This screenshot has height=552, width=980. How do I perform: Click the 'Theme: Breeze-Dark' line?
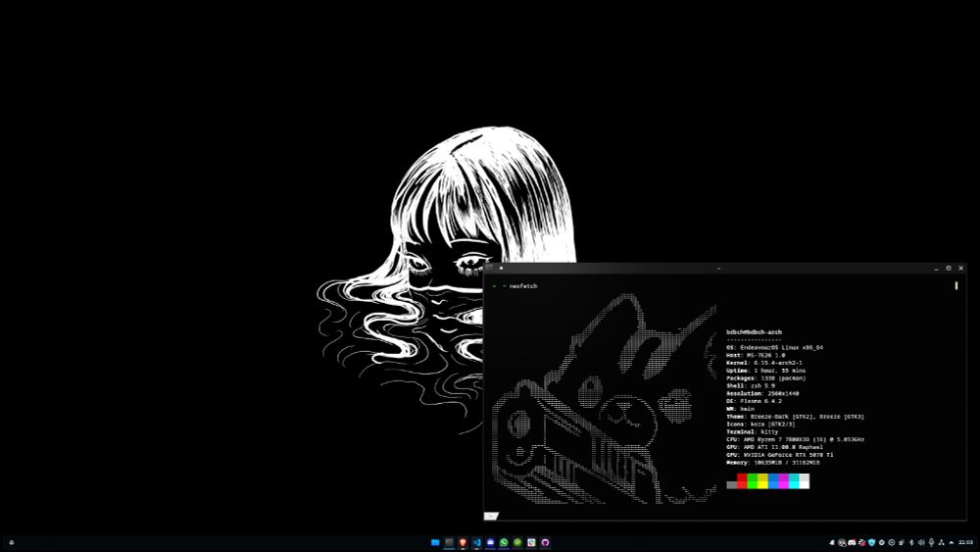click(795, 417)
